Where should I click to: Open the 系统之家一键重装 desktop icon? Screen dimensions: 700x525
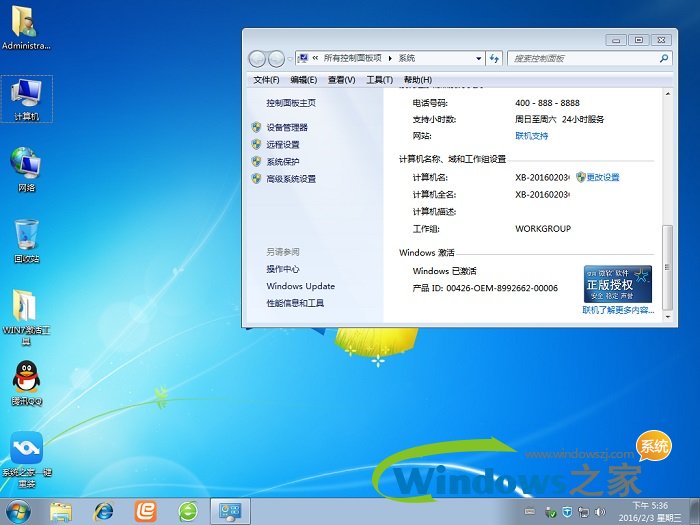click(26, 459)
